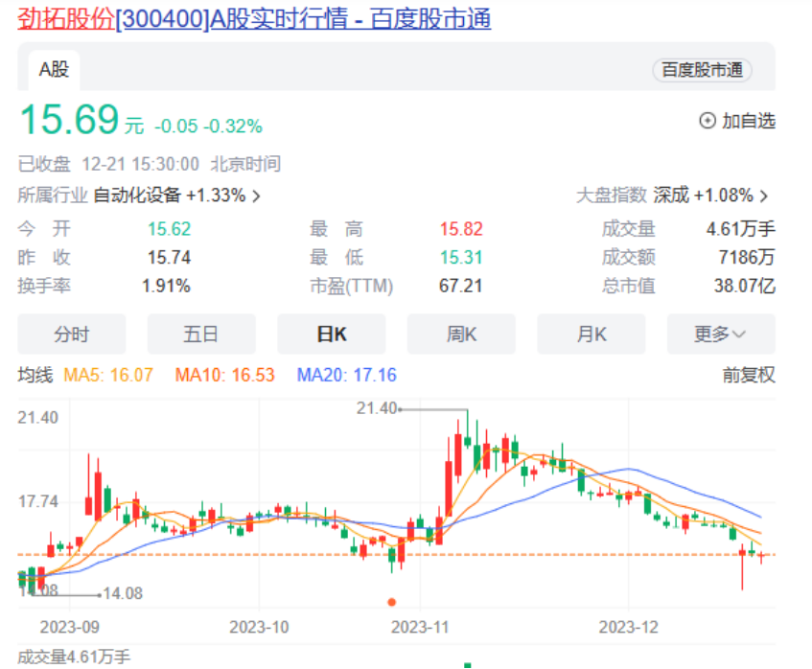Switch to 五日 chart view
Screen dimensions: 812x669
(201, 334)
